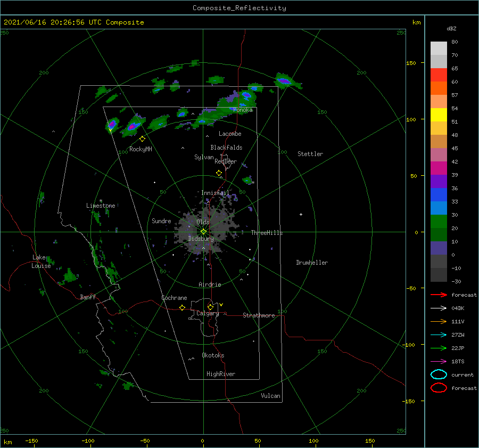Click the Banff town label
This screenshot has height=448, width=479.
tap(88, 297)
